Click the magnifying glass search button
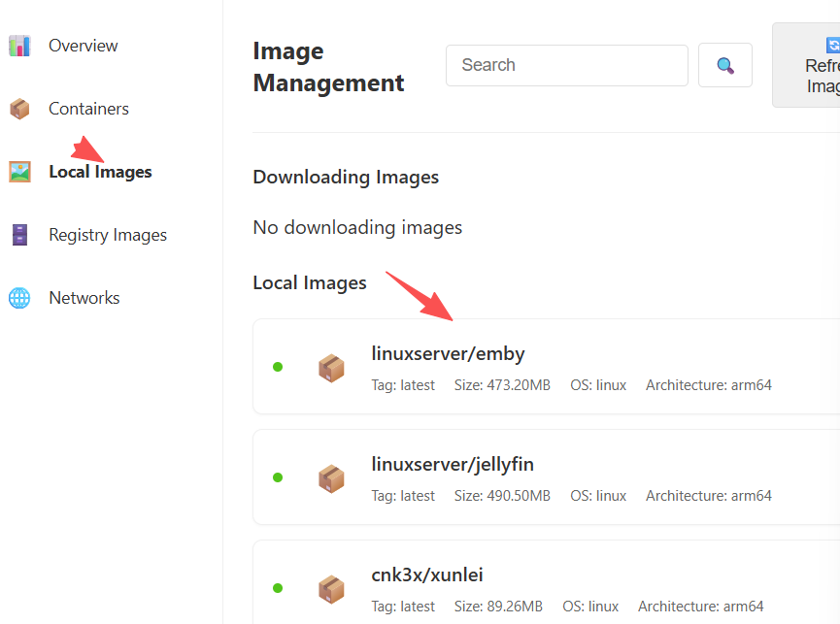840x624 pixels. 724,65
